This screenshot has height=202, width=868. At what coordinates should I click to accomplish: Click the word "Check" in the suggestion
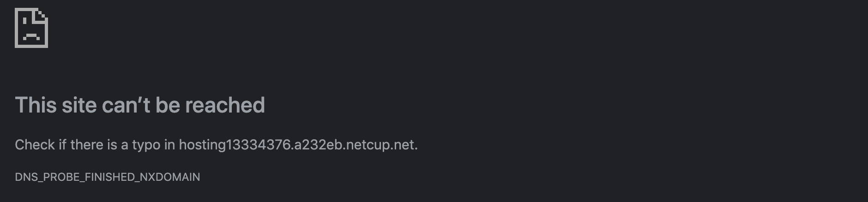pyautogui.click(x=35, y=145)
